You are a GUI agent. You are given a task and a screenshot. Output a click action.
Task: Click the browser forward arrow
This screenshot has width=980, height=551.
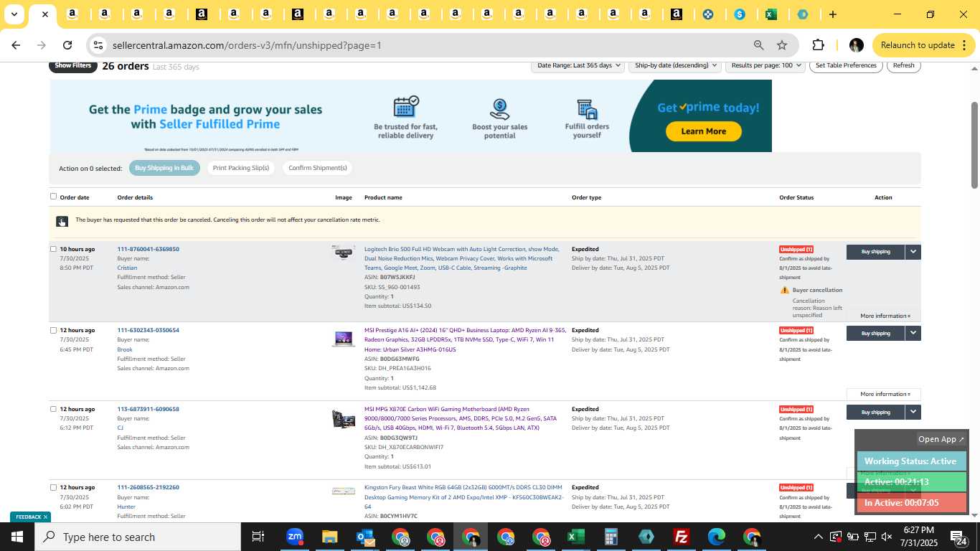(x=42, y=45)
